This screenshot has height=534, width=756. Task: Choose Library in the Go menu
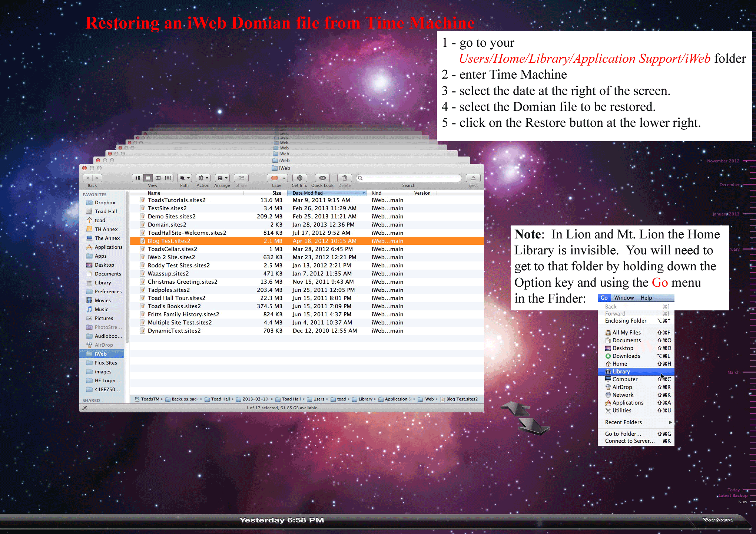click(x=621, y=372)
